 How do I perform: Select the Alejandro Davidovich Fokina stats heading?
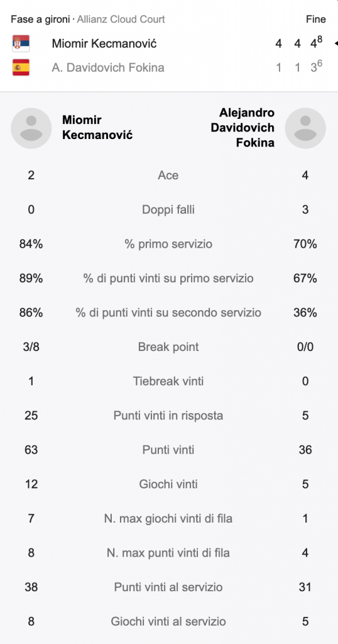(243, 127)
